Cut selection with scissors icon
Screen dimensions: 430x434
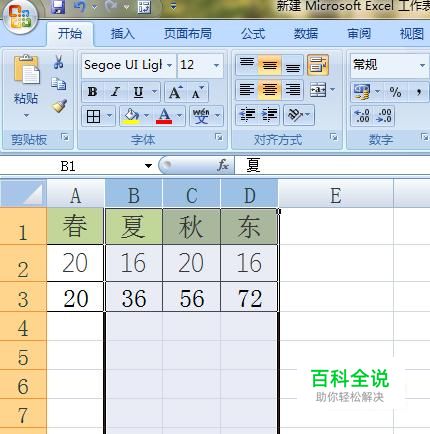[x=59, y=62]
